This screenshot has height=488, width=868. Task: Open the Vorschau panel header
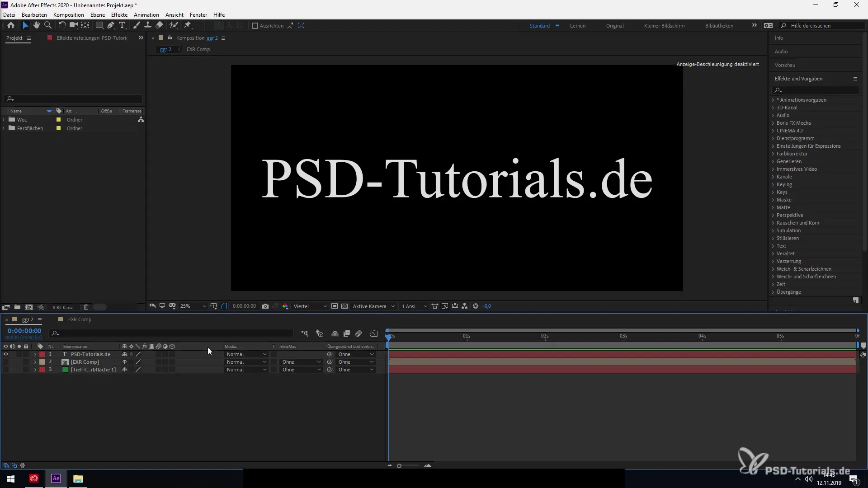tap(784, 65)
